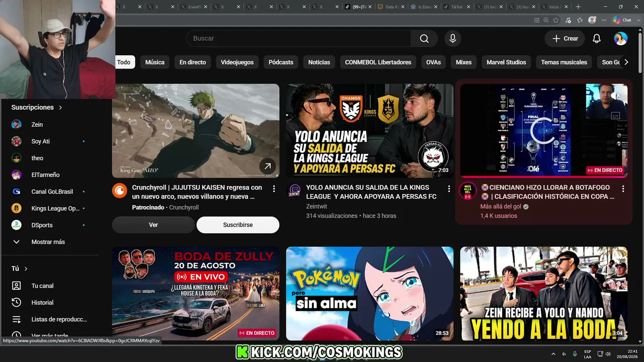Open language indicator ESP LAA
Screen dimensions: 644x362
pyautogui.click(x=588, y=354)
